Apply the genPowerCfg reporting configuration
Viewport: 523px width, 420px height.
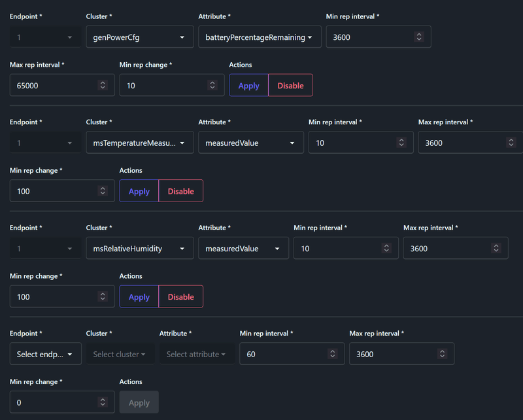[248, 86]
